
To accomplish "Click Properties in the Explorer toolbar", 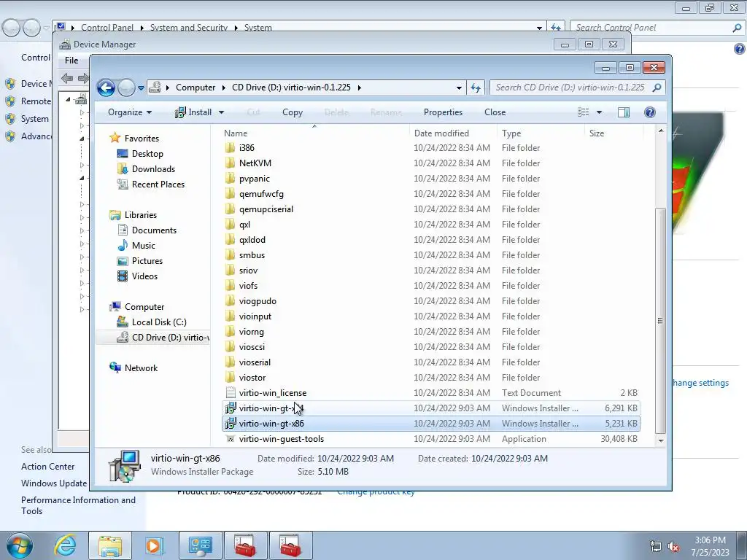I will [x=443, y=112].
